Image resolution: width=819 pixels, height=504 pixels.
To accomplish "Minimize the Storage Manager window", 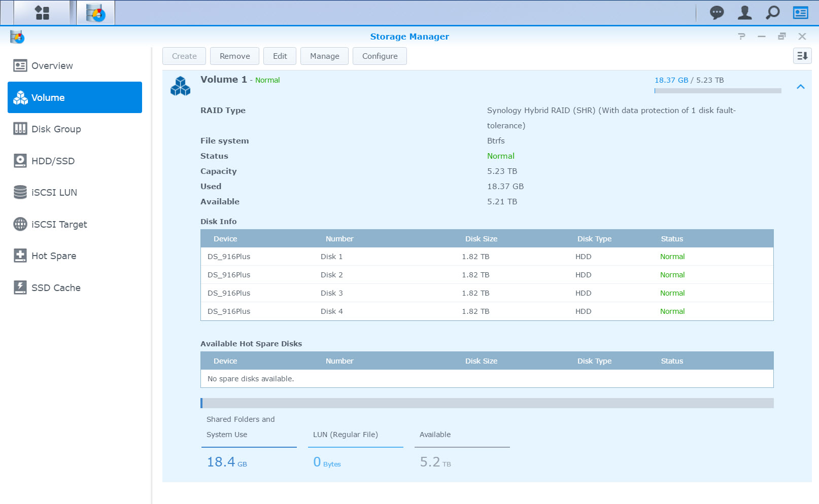I will coord(762,37).
